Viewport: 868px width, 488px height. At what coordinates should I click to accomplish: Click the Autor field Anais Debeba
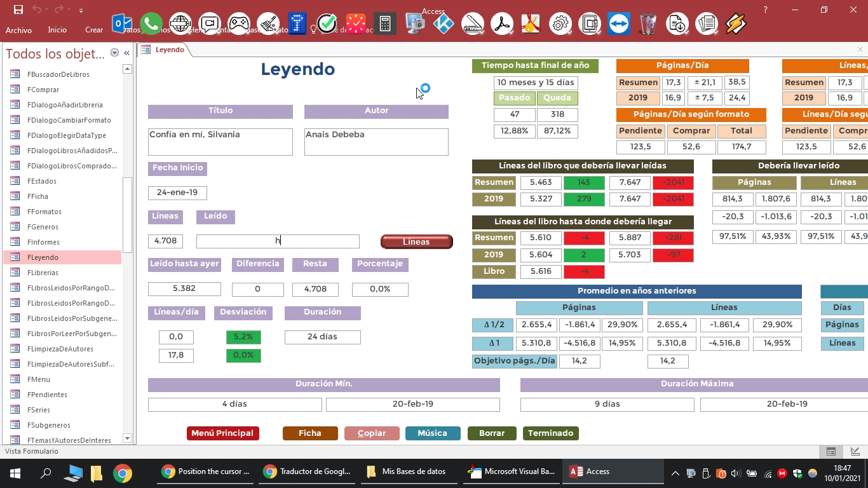pyautogui.click(x=376, y=142)
